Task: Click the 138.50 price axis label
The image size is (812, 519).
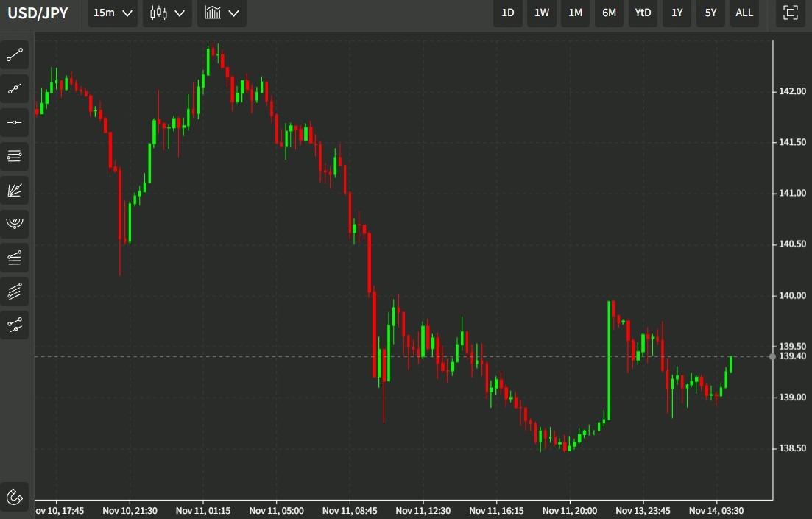Action: pos(792,448)
